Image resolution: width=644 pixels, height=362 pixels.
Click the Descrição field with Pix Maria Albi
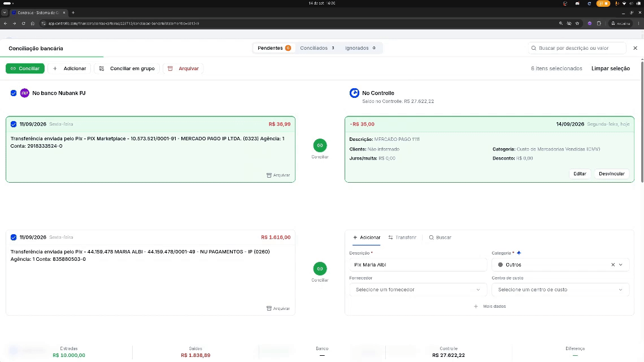coord(417,265)
